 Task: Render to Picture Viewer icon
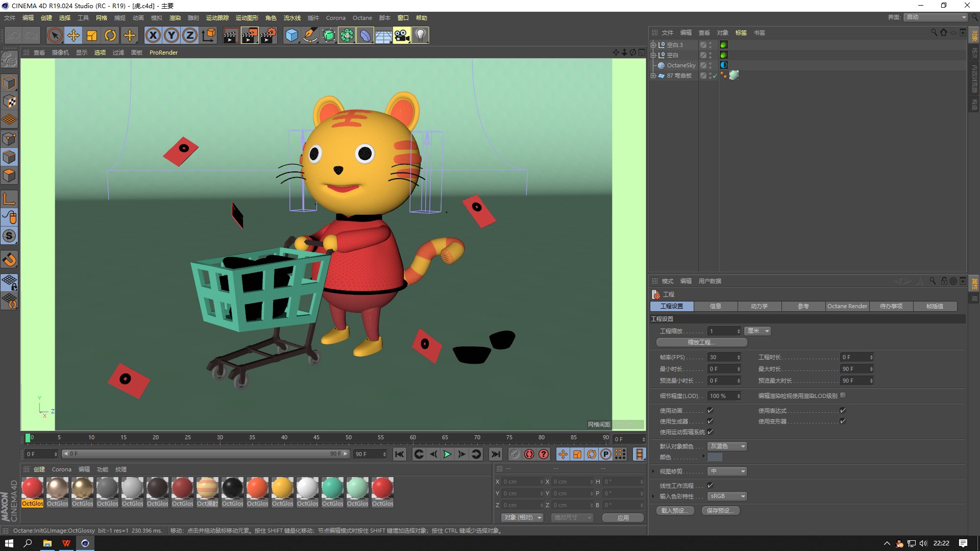pos(250,35)
